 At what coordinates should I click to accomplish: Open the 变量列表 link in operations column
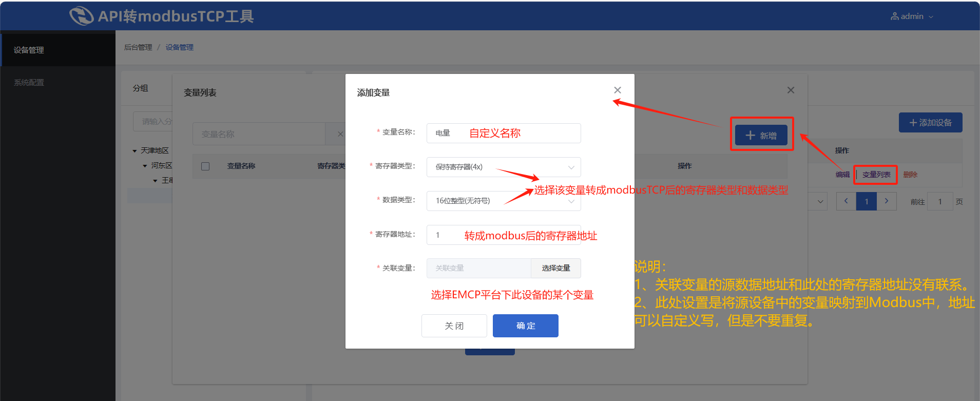tap(876, 175)
